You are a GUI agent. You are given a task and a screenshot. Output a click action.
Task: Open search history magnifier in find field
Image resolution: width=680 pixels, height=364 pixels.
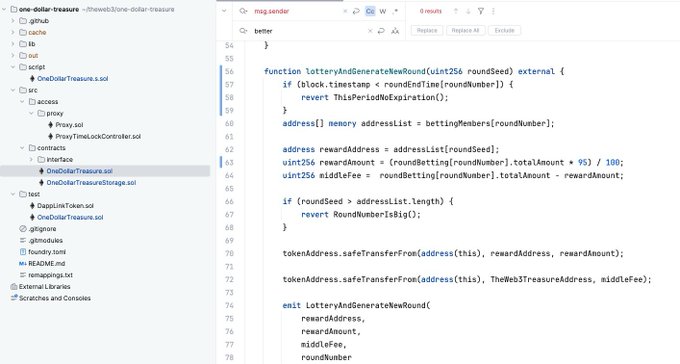(243, 11)
